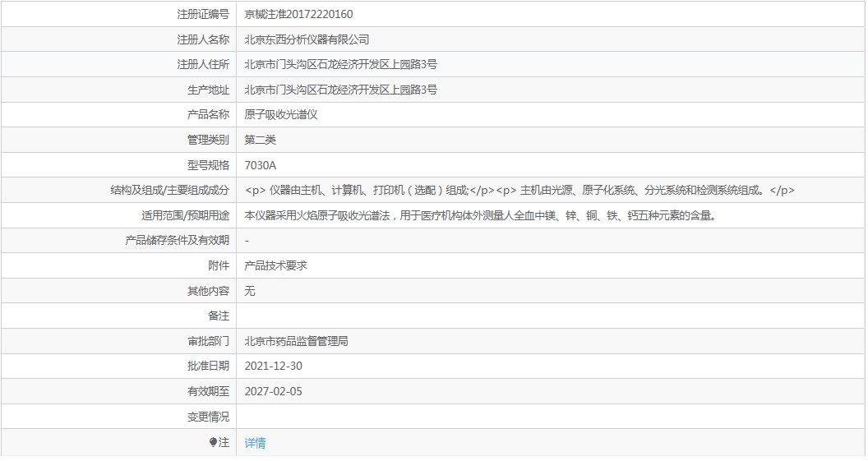868x461 pixels.
Task: Click the 产品名称 label
Action: click(208, 115)
